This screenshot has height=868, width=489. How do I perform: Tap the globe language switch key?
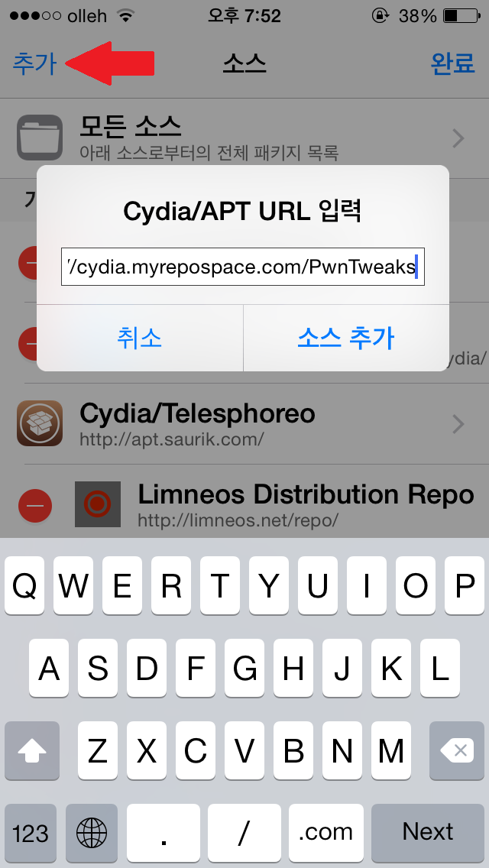pos(92,831)
